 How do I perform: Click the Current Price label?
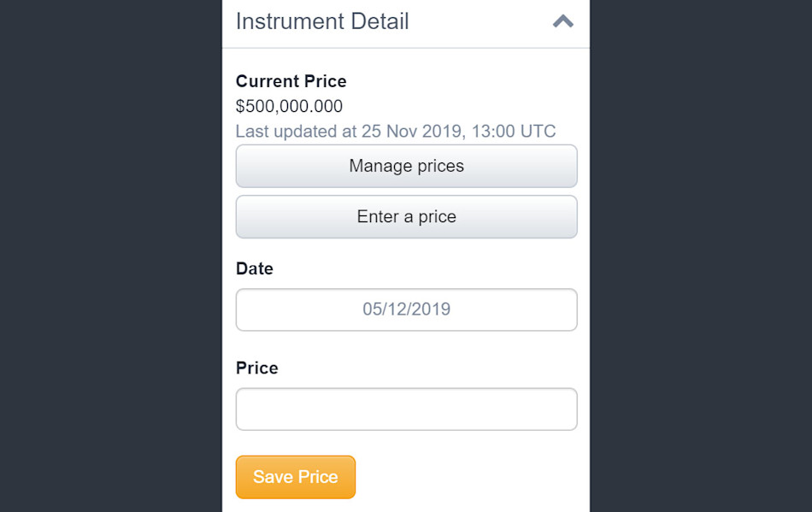[291, 81]
